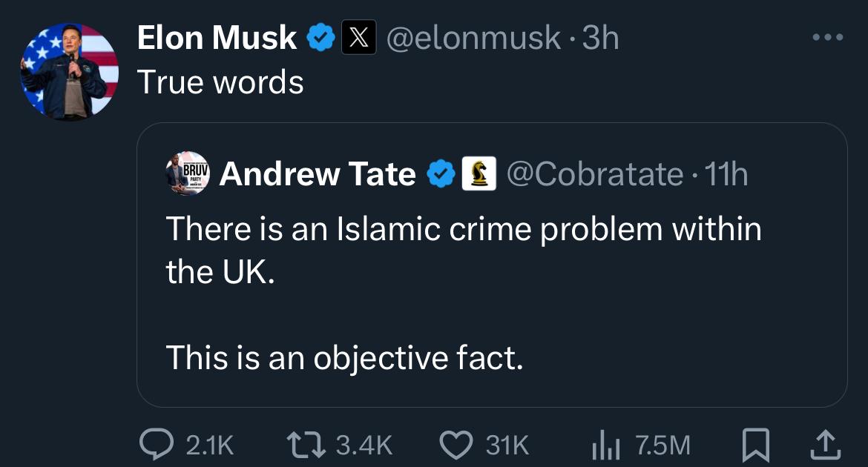Click the 3h post timestamp
Screen dimensions: 868x467
[600, 38]
